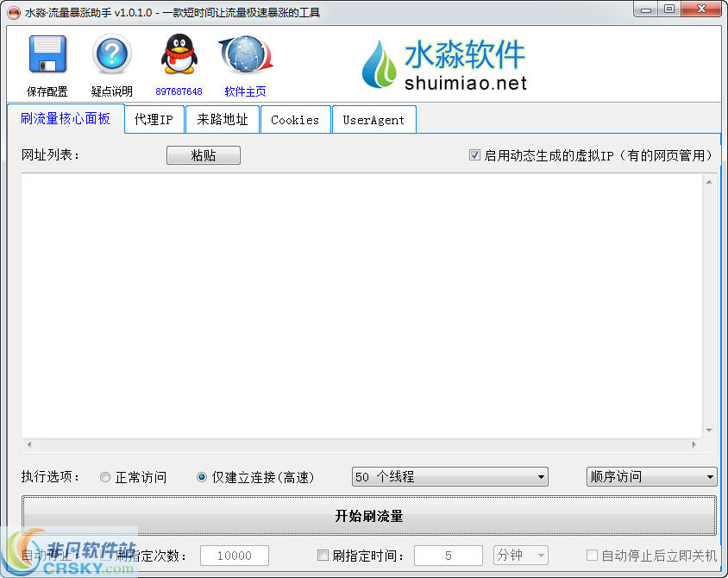Click the 疑点说明 label

pyautogui.click(x=112, y=91)
